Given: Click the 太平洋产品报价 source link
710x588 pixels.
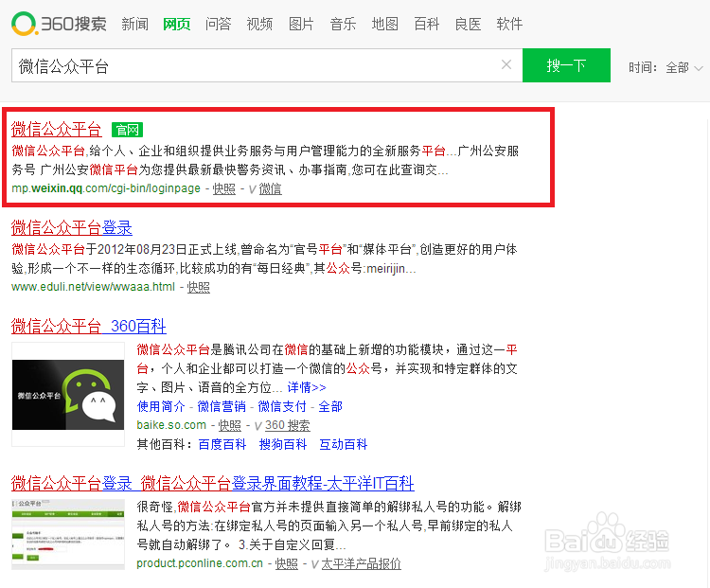Looking at the screenshot, I should 362,564.
